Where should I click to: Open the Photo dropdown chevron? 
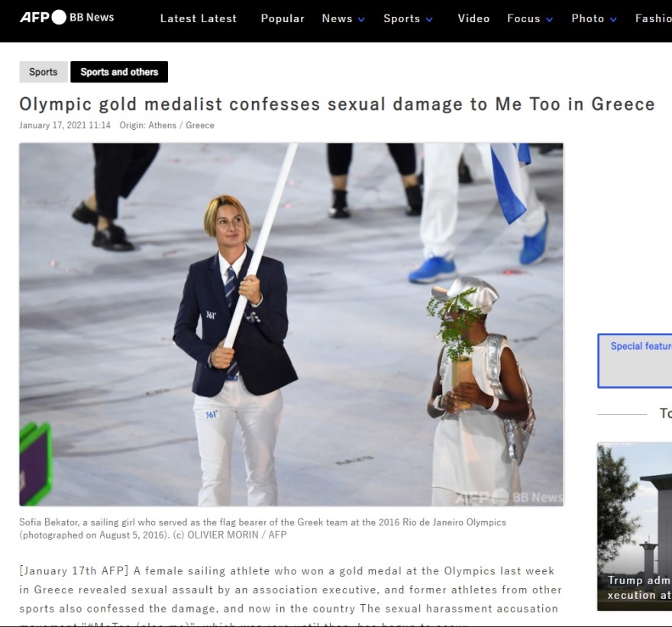click(x=613, y=19)
